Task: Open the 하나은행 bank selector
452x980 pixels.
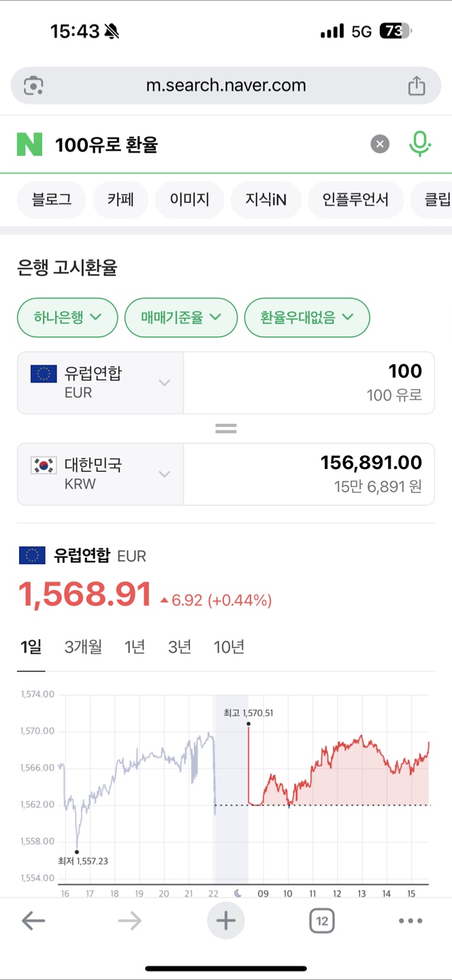Action: click(67, 317)
